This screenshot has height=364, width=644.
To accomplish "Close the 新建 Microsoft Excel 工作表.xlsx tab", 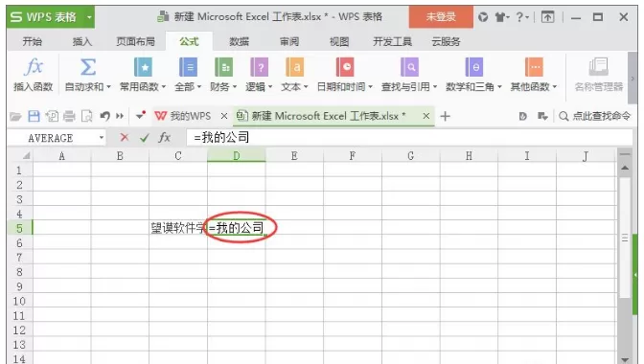I will click(x=426, y=117).
